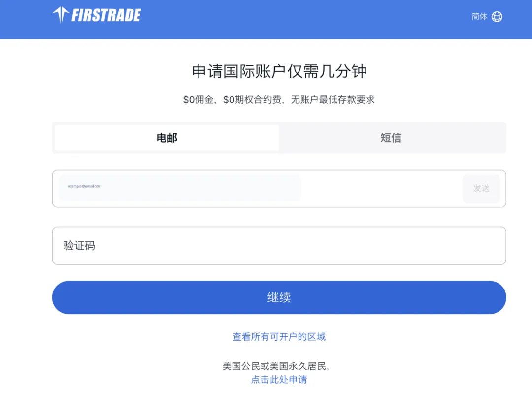This screenshot has height=398, width=532.
Task: Click the 美国公民或美国永久居民 text
Action: point(275,366)
